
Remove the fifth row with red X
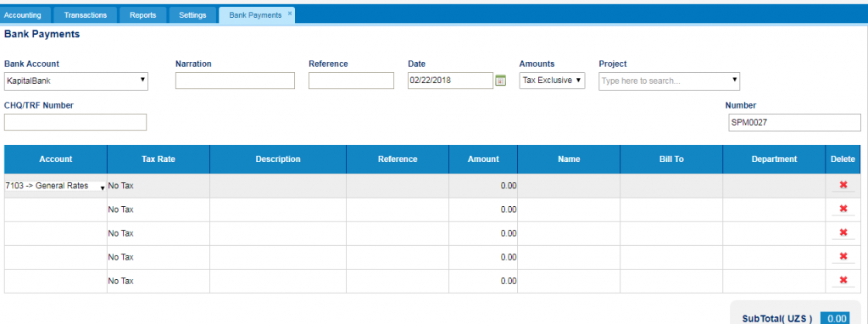[x=843, y=280]
